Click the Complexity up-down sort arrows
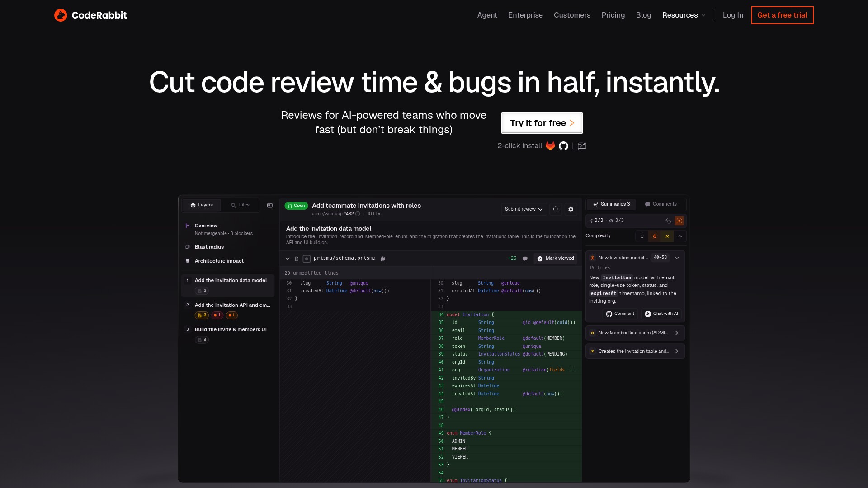Screen dimensions: 868x488 coord(642,236)
